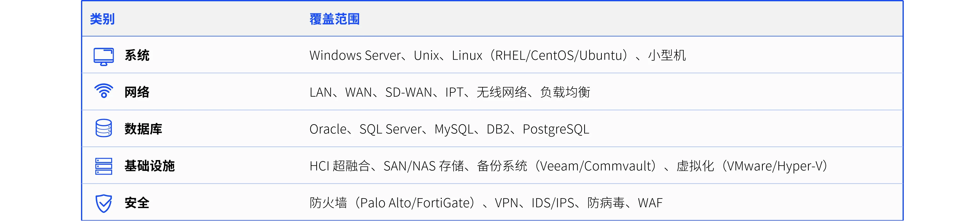Click the 小型机 text in the system row
This screenshot has width=980, height=221.
[x=667, y=56]
